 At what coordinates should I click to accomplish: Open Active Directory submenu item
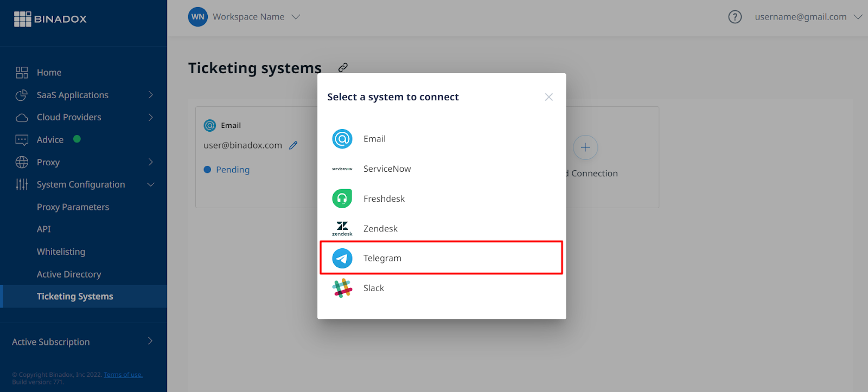coord(69,274)
